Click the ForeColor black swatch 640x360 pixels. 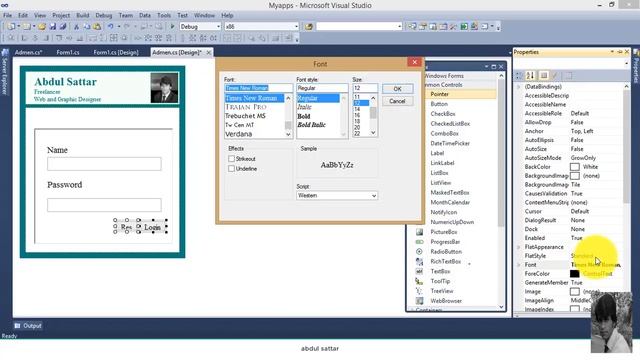575,274
